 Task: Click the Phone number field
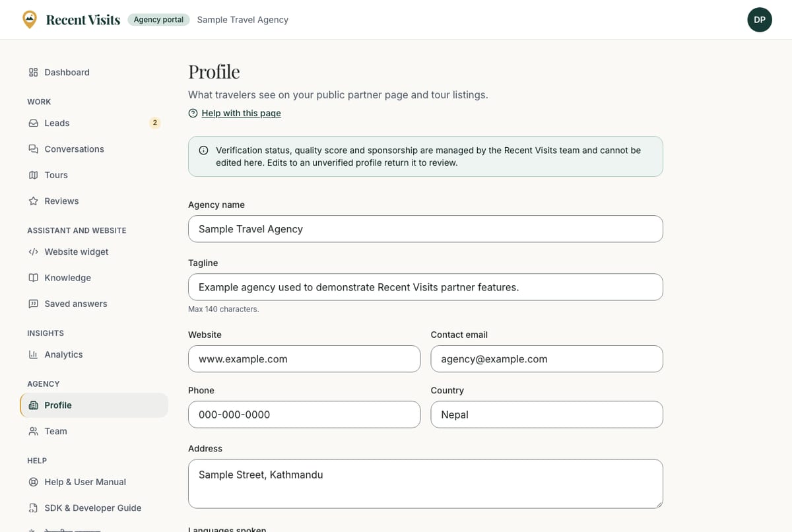[304, 415]
